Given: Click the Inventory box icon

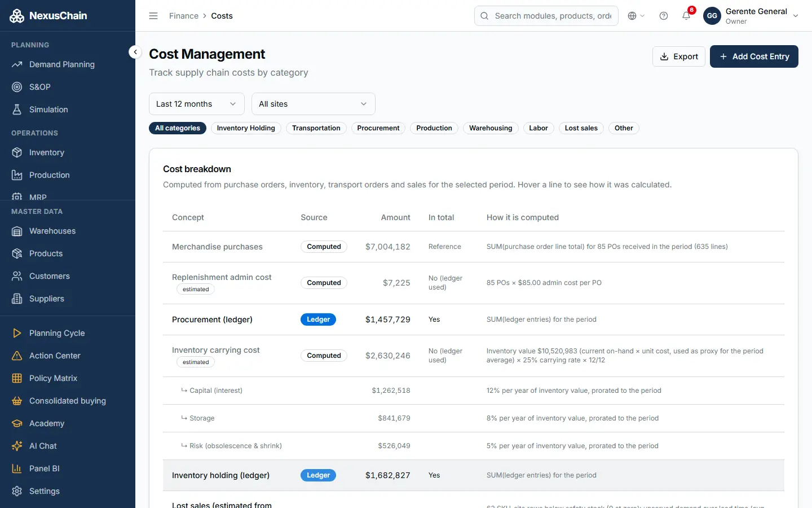Looking at the screenshot, I should (x=17, y=152).
